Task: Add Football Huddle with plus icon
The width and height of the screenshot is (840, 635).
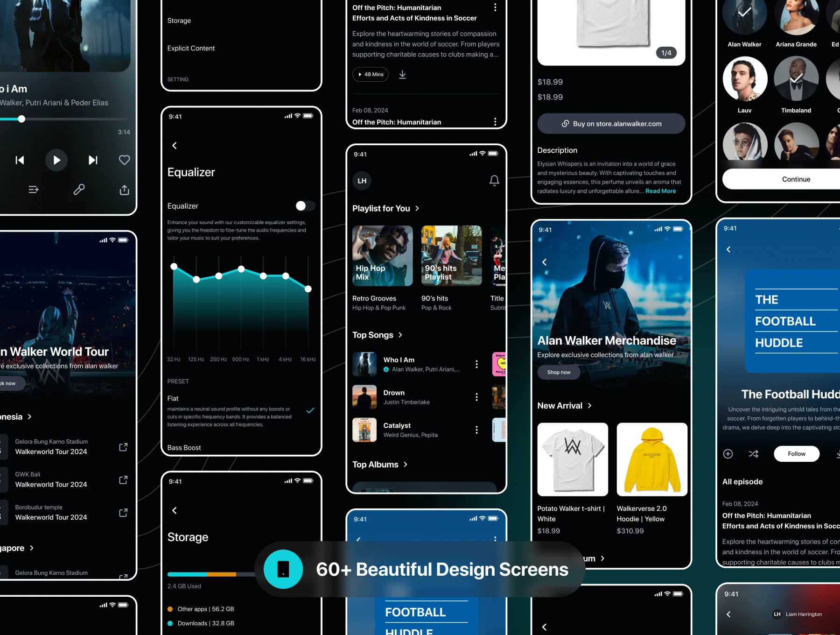Action: pyautogui.click(x=728, y=454)
